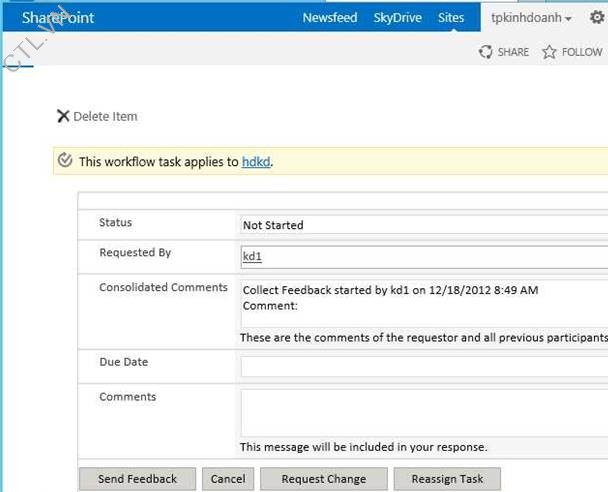This screenshot has height=492, width=608.
Task: Click the Status field showing Not Started
Action: 424,225
